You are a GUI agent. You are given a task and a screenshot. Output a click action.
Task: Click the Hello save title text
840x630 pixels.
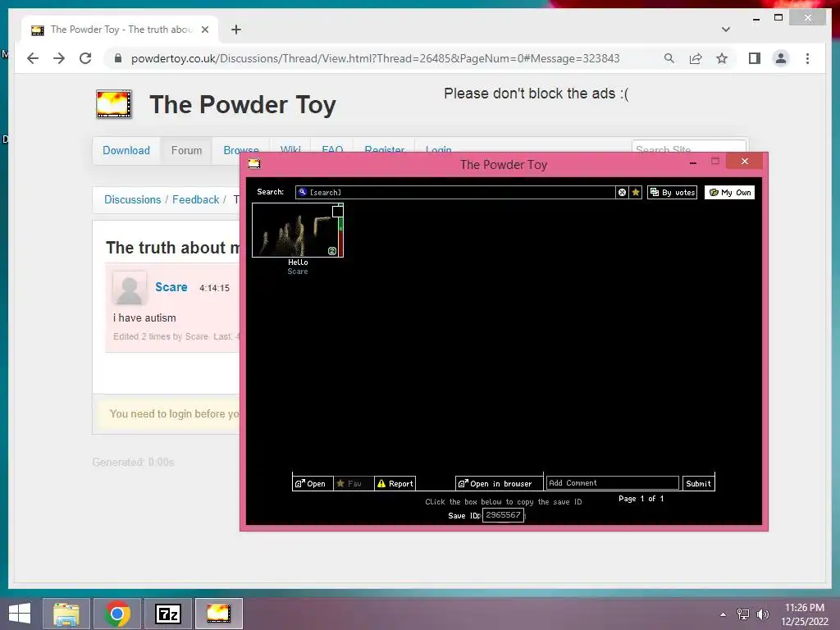[x=298, y=262]
